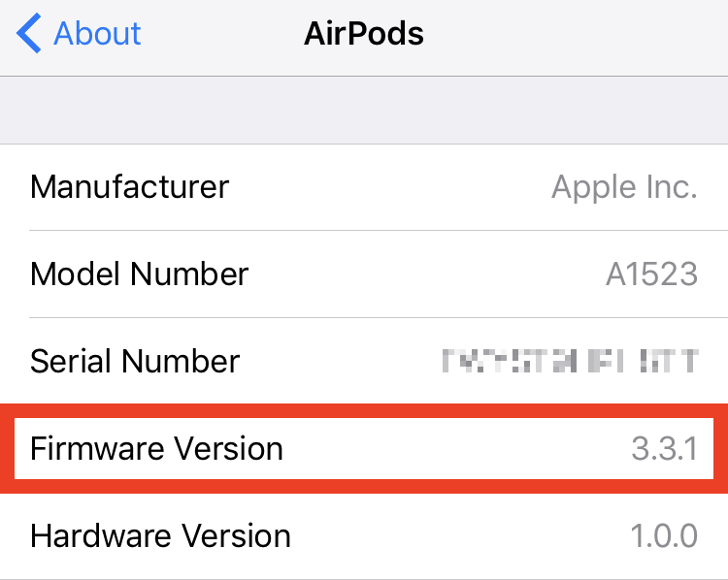Open the Manufacturer row label
The height and width of the screenshot is (580, 728).
129,187
